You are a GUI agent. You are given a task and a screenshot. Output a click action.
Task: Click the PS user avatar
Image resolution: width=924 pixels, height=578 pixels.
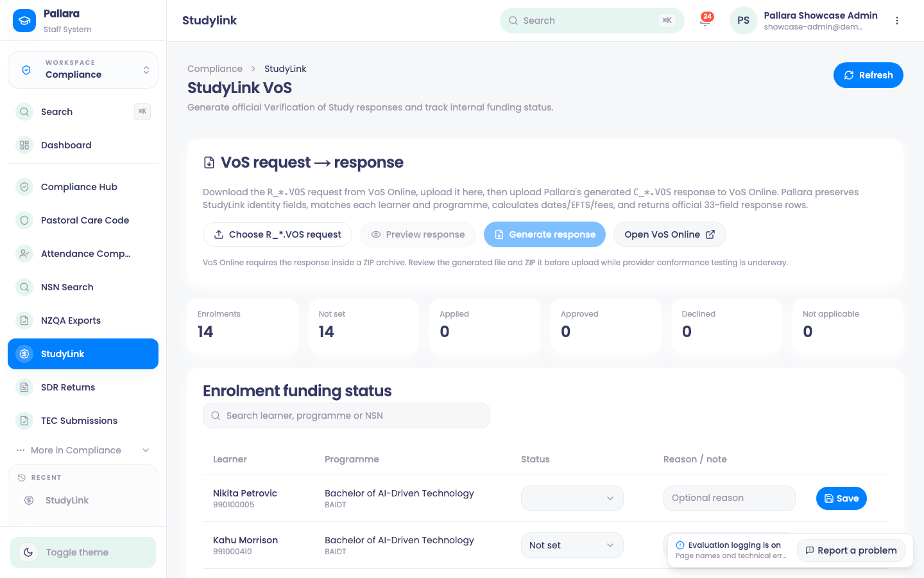click(x=743, y=21)
